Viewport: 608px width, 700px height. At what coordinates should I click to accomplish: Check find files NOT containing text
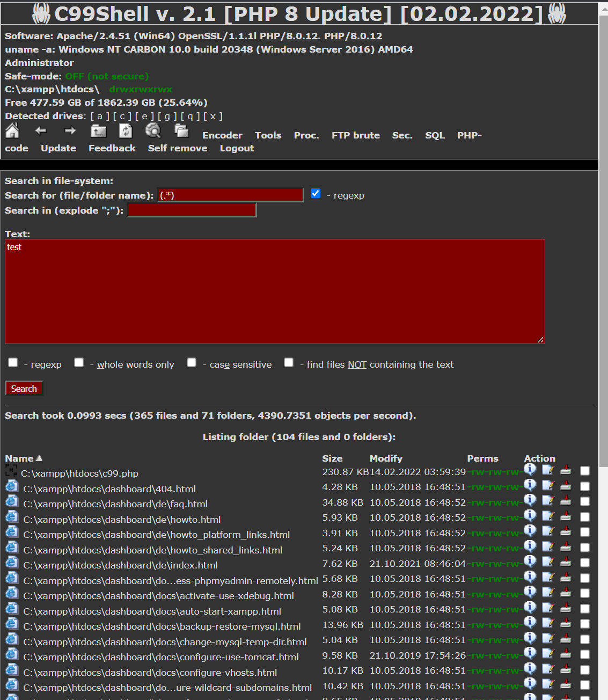click(x=289, y=362)
